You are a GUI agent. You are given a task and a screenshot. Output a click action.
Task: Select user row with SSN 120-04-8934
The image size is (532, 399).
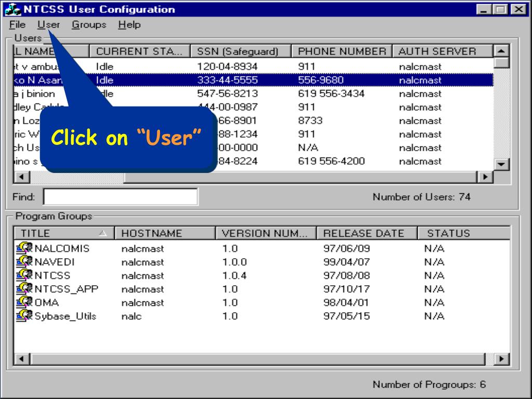tap(227, 66)
